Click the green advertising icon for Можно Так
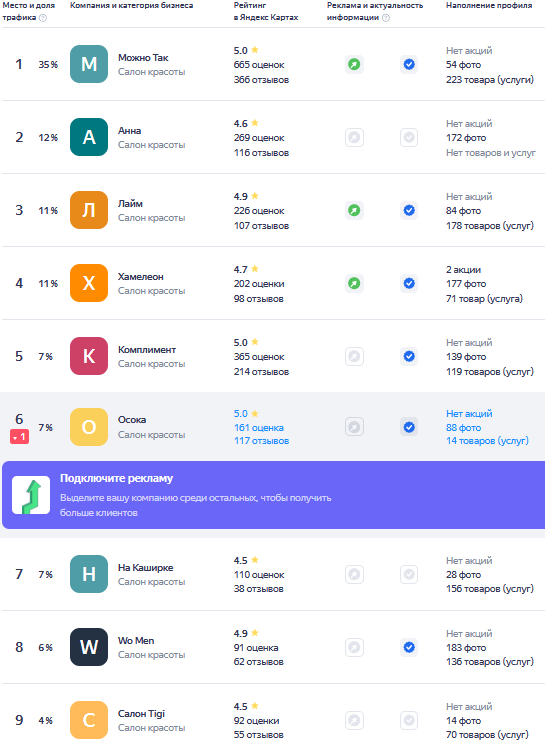 [x=354, y=65]
